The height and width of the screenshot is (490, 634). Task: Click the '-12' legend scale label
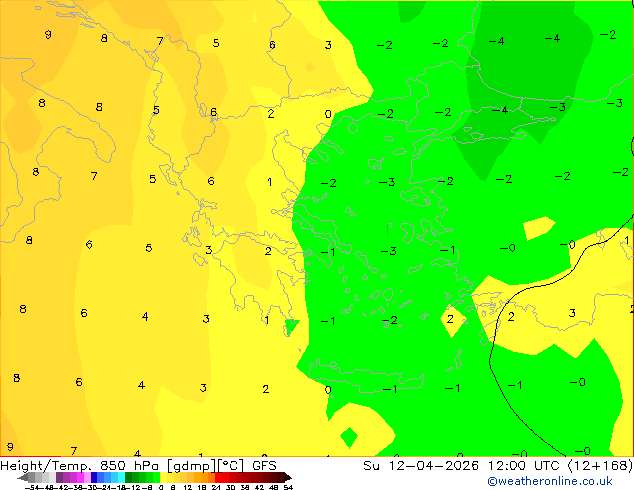[134, 487]
